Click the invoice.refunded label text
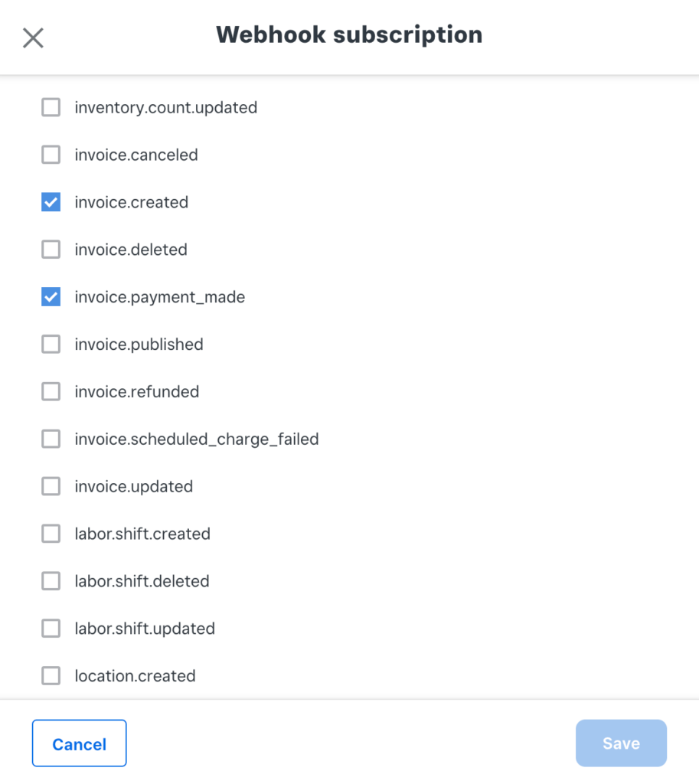The height and width of the screenshot is (784, 699). [x=137, y=391]
